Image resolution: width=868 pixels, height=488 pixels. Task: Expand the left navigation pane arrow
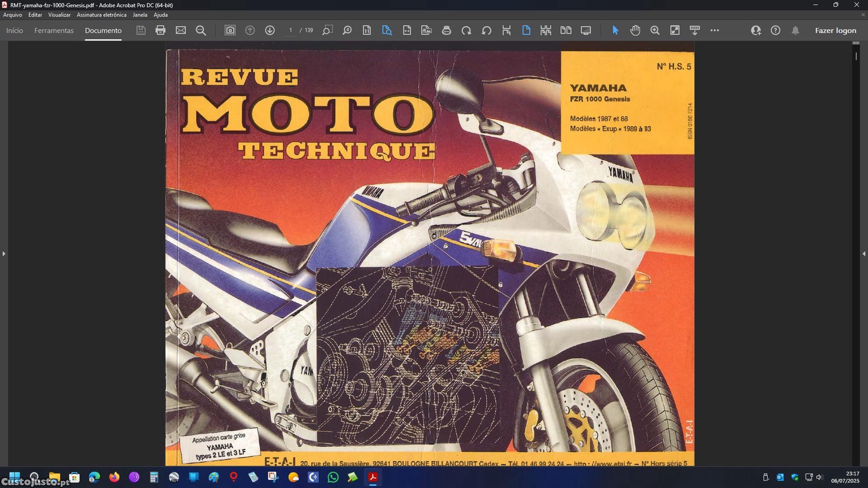(4, 254)
